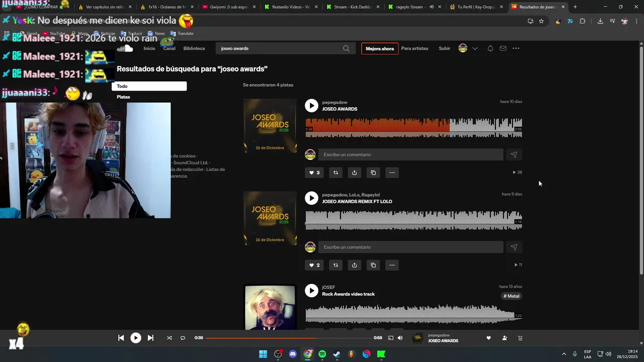Image resolution: width=644 pixels, height=362 pixels.
Task: Open browser downloads icon
Action: click(600, 21)
